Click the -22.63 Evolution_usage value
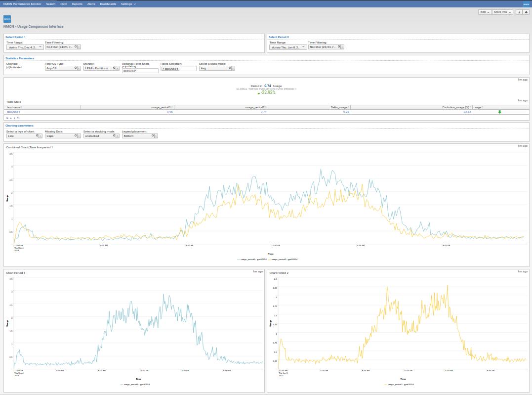 [467, 112]
